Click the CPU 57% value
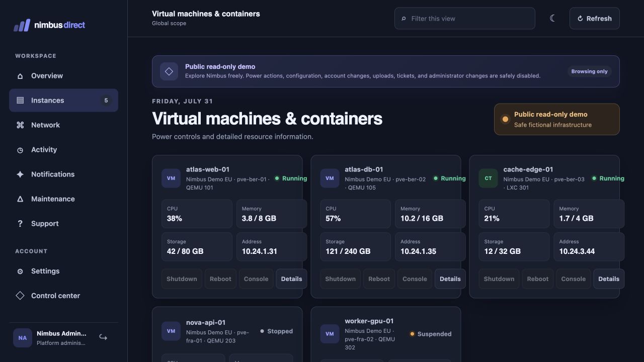Image resolution: width=644 pixels, height=362 pixels. (333, 219)
